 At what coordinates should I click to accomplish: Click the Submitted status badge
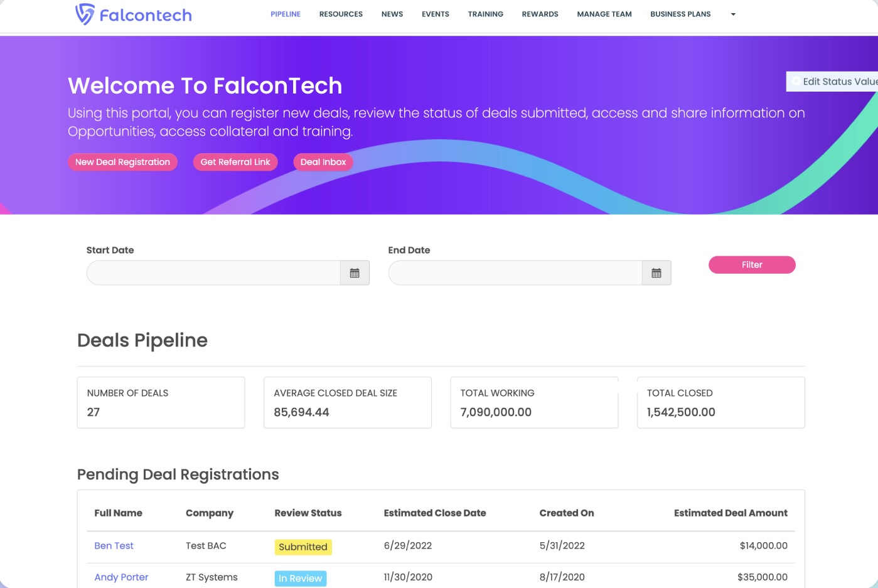coord(303,547)
